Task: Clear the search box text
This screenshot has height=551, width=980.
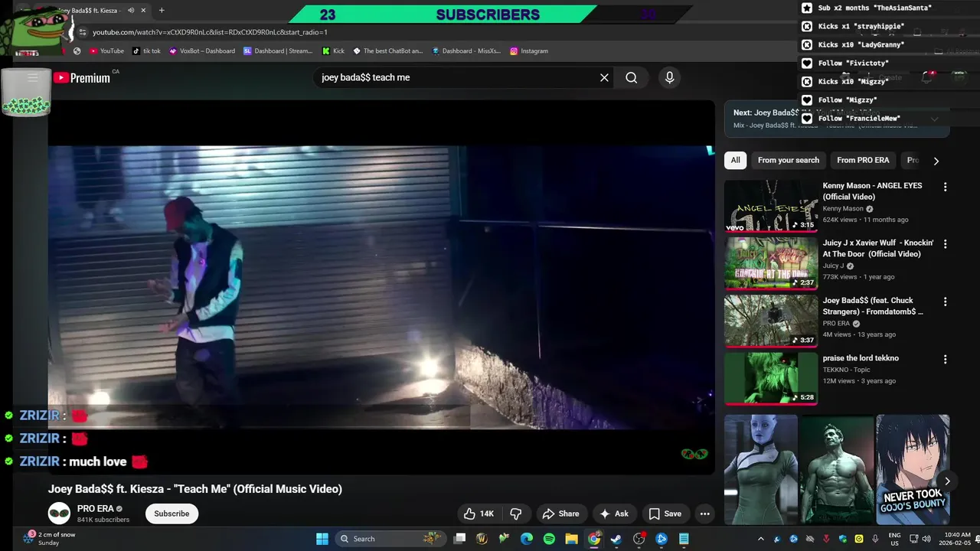Action: click(x=604, y=77)
